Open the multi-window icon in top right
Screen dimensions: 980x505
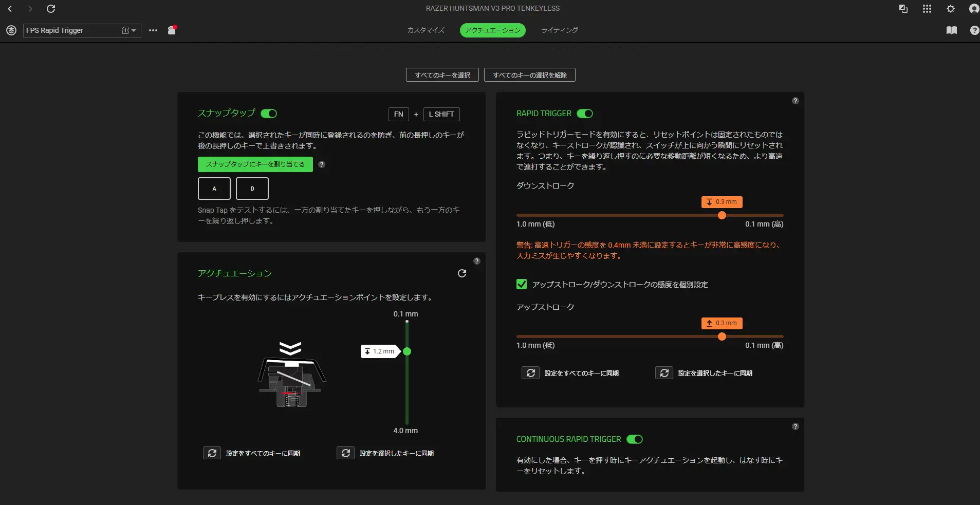(903, 9)
